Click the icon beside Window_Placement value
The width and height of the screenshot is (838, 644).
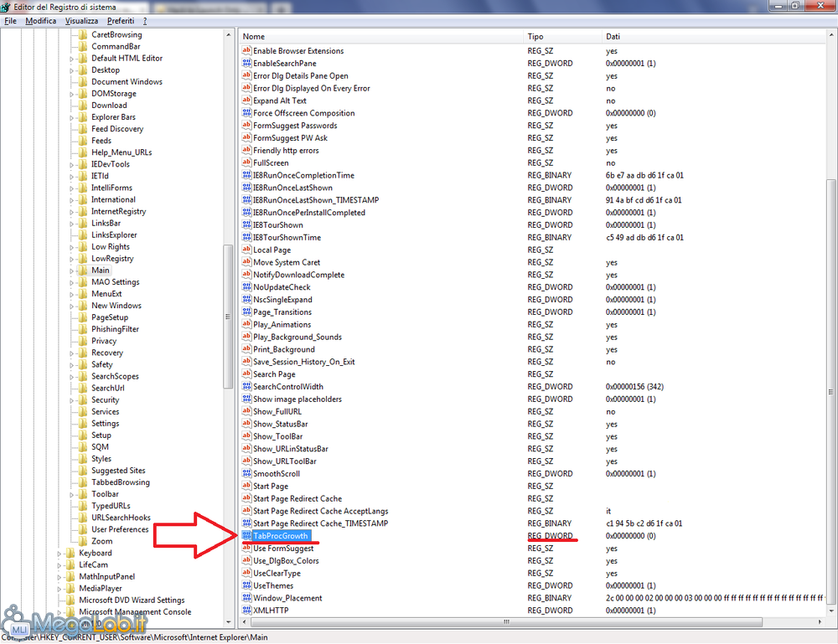coord(246,598)
